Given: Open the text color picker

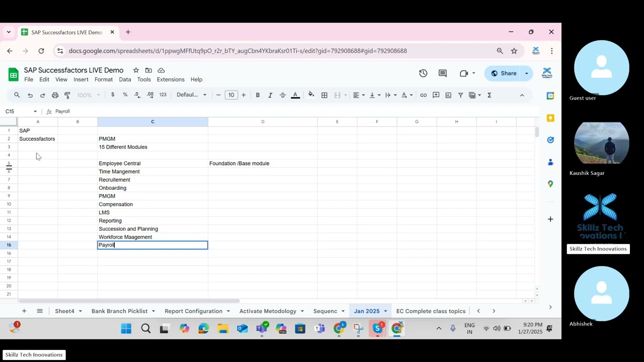Looking at the screenshot, I should (x=295, y=95).
